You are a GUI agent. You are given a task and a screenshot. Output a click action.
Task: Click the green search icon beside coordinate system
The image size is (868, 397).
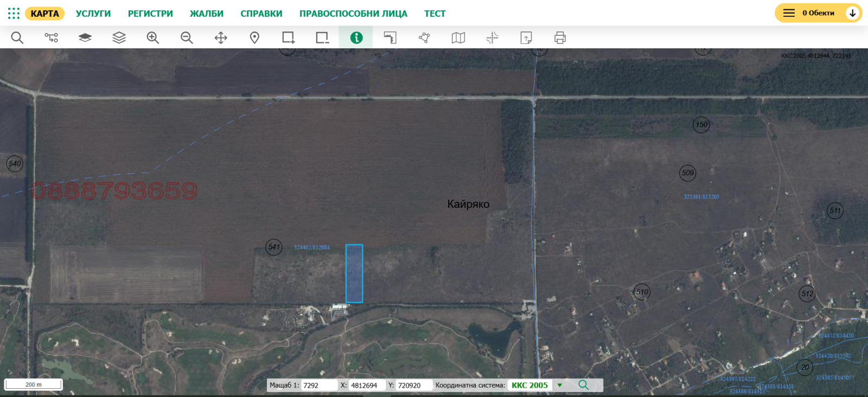point(584,385)
